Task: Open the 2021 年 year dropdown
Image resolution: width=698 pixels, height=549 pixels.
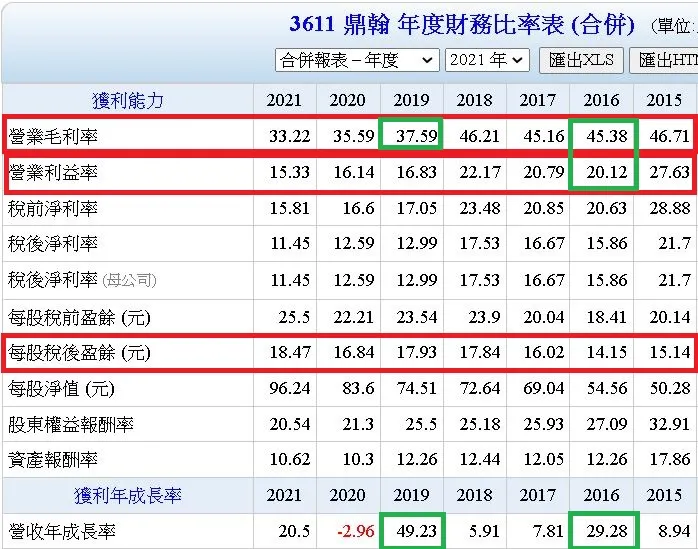Action: tap(487, 60)
